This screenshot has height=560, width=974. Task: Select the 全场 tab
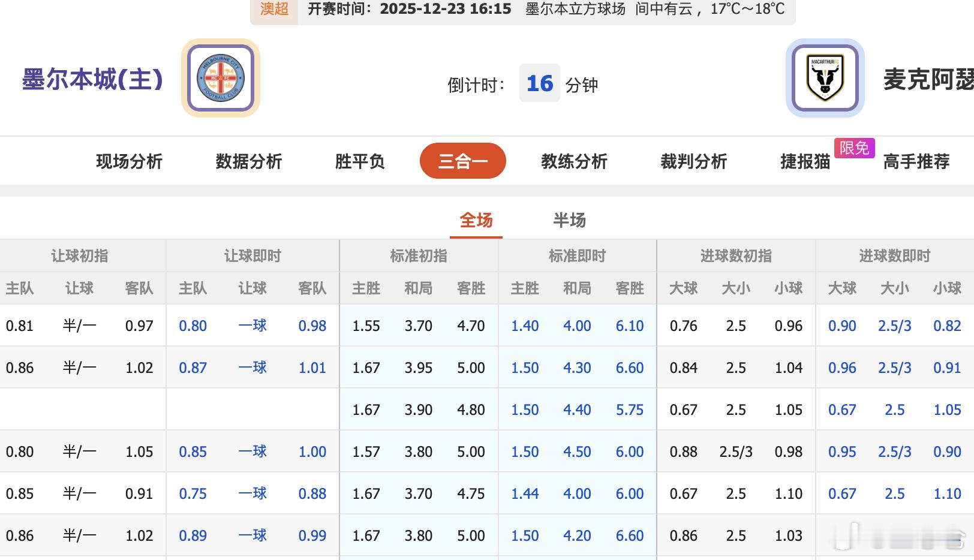pos(475,221)
